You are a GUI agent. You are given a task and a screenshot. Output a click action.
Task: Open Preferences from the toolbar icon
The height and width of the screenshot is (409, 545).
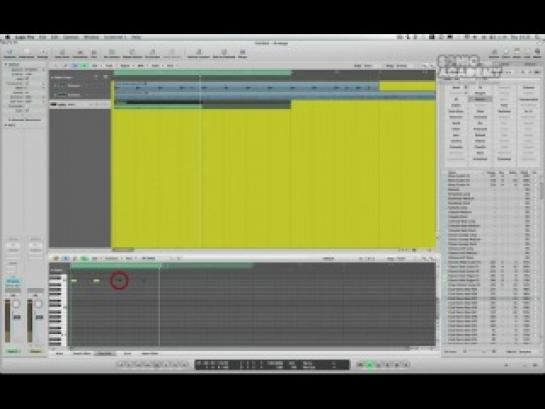tap(26, 53)
